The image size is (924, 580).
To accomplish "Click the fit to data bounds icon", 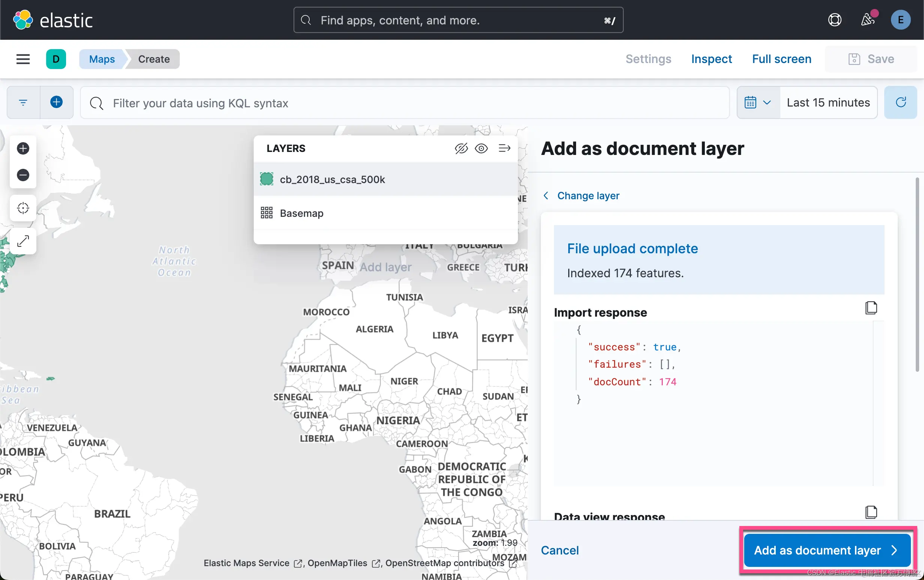I will (x=23, y=208).
